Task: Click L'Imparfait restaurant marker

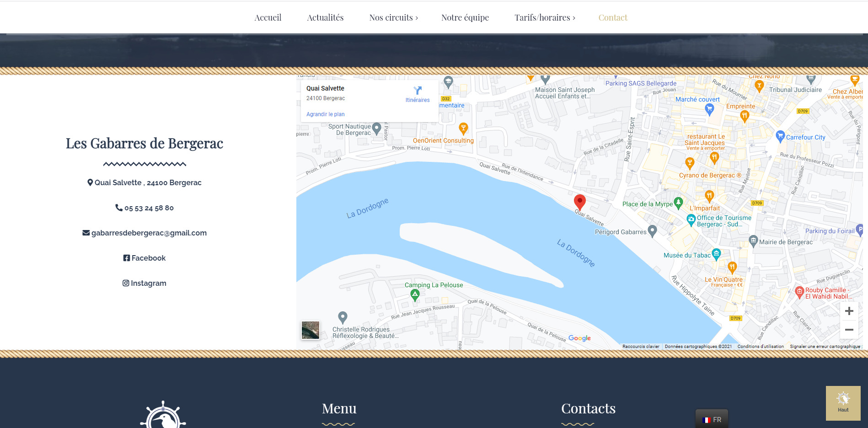Action: click(709, 197)
